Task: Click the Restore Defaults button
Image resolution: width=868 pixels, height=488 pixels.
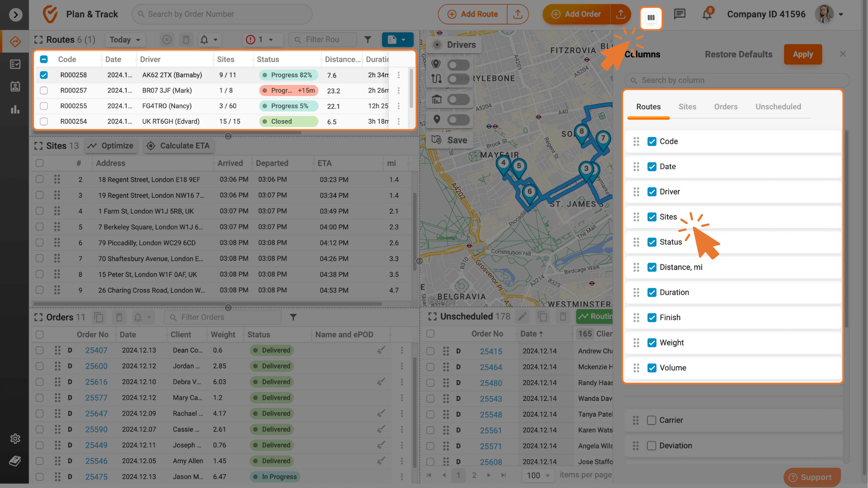Action: 739,54
